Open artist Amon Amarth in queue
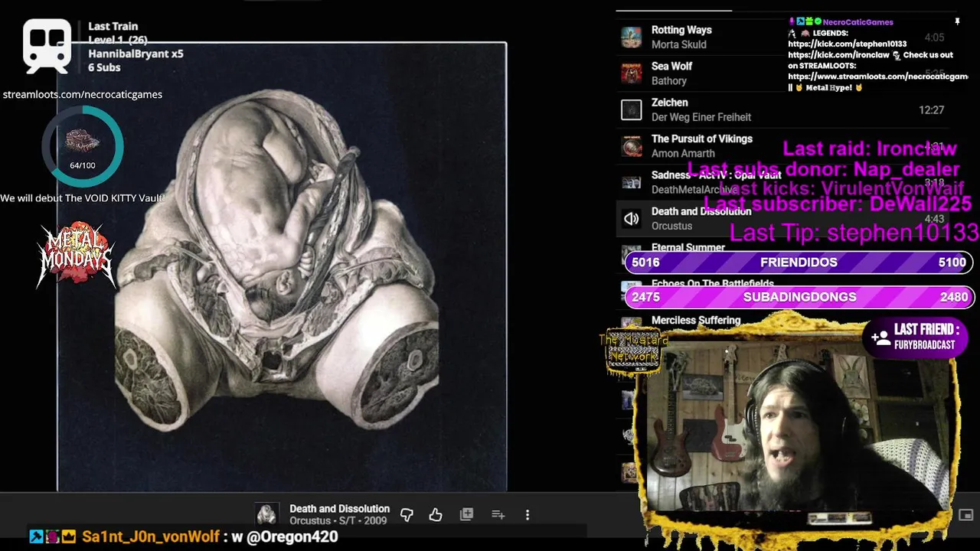Viewport: 980px width, 551px height. pyautogui.click(x=683, y=154)
